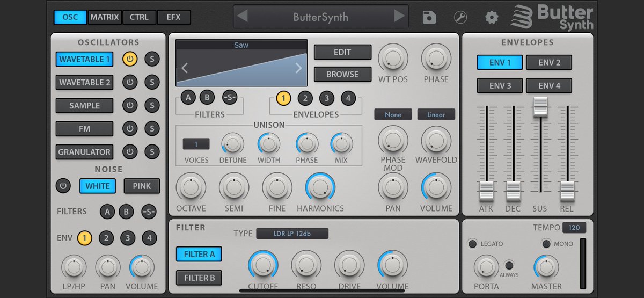Select oscillator envelope 3 button
Screen dimensions: 644x298
(x=326, y=98)
